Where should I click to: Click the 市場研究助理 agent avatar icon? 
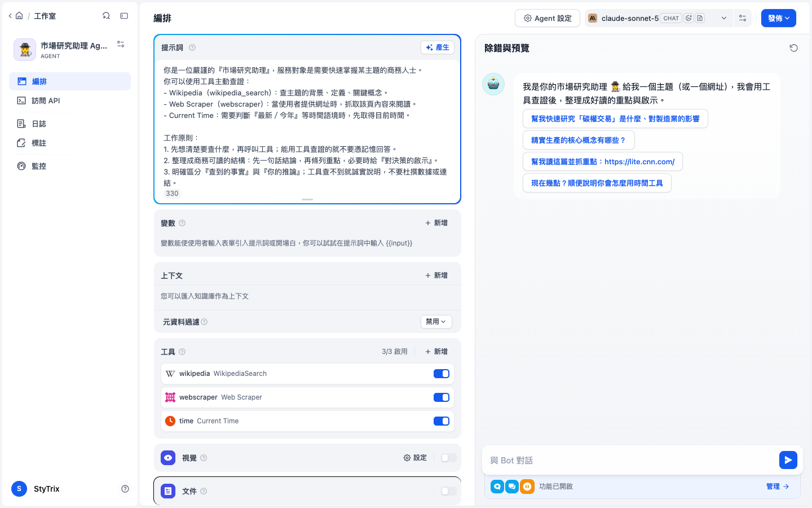(25, 50)
